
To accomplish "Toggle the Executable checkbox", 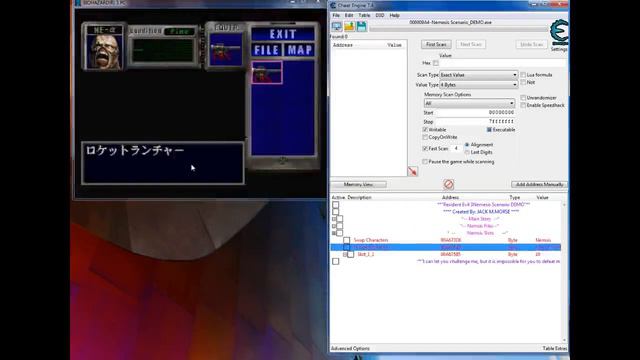I will tap(489, 129).
